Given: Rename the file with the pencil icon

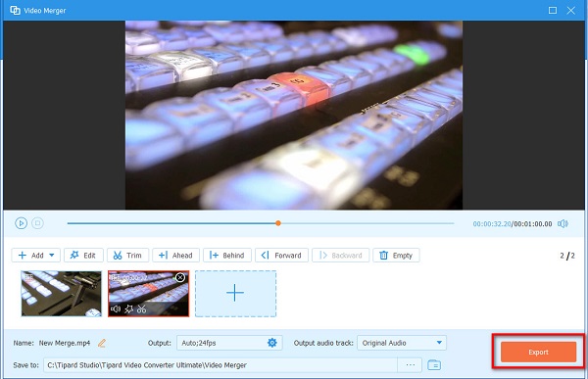Looking at the screenshot, I should coord(102,343).
